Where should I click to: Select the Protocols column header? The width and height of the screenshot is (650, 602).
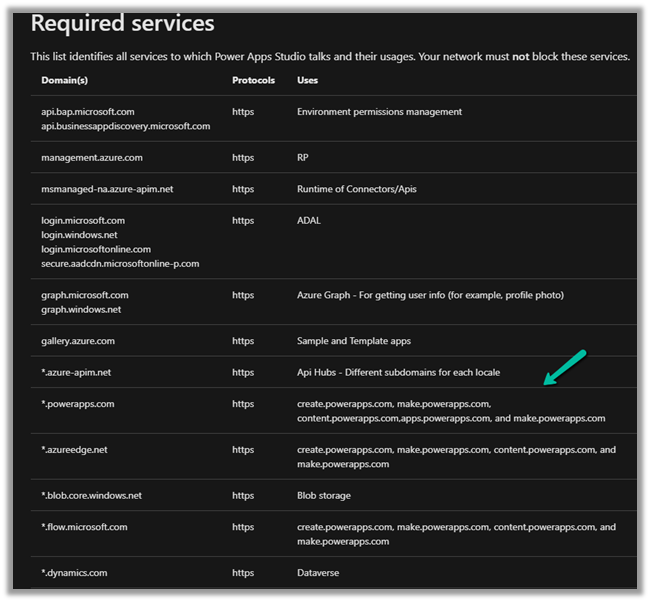(253, 79)
